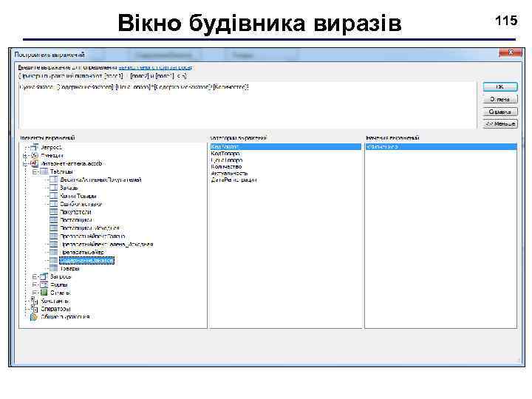Select the Копия Товары table
532x399 pixels.
click(x=78, y=196)
